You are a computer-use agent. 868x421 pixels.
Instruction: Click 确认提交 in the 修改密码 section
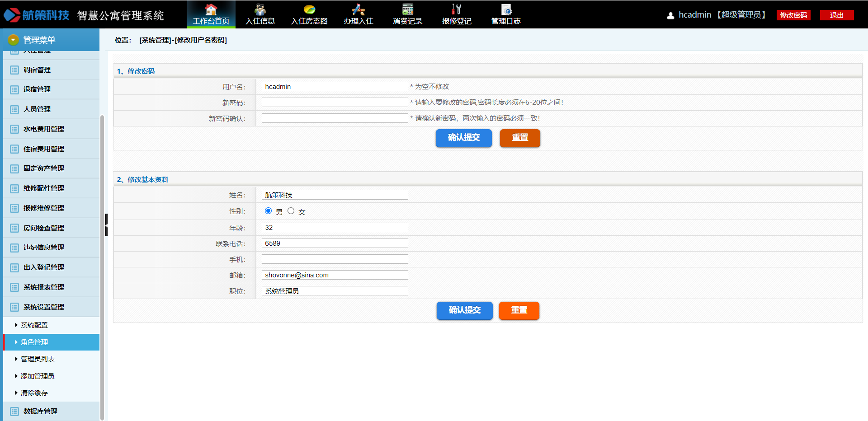(463, 138)
